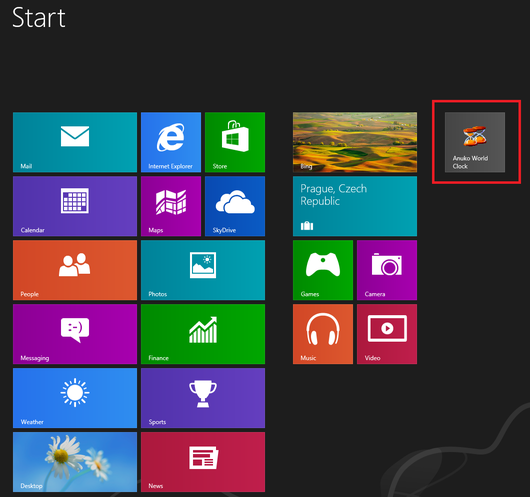The width and height of the screenshot is (530, 497).
Task: Open the Camera tile
Action: pos(387,270)
